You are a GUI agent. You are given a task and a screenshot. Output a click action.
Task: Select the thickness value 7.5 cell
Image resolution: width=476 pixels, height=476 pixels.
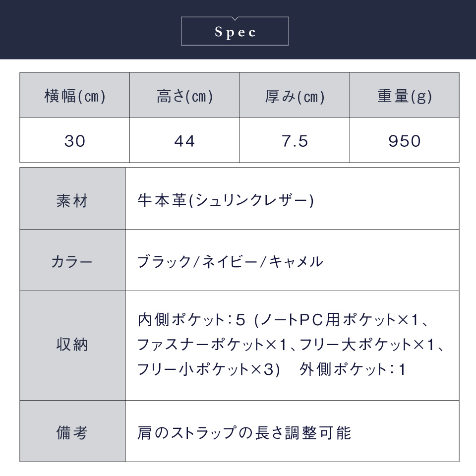pos(295,140)
